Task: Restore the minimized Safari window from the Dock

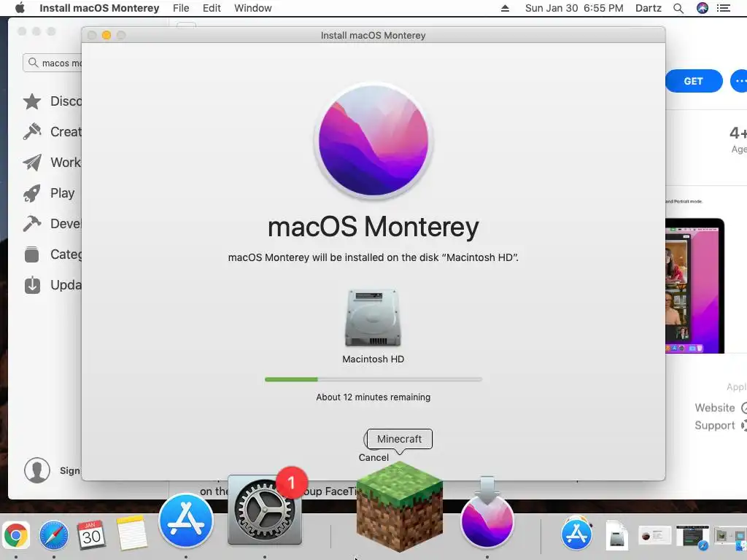Action: [692, 537]
